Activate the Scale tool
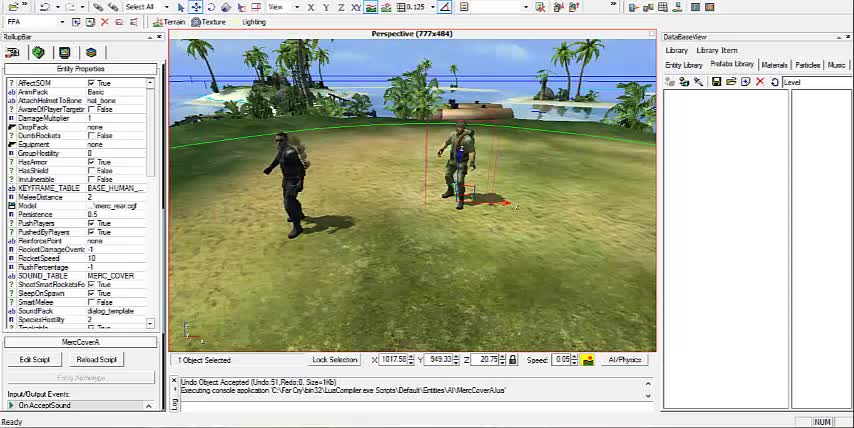The height and width of the screenshot is (428, 854). click(x=226, y=7)
